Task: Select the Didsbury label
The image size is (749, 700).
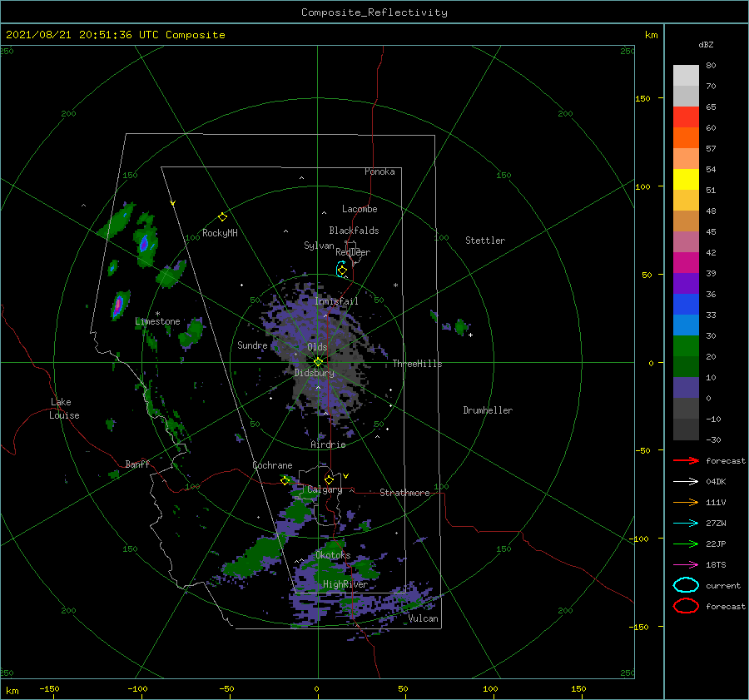Action: click(315, 373)
